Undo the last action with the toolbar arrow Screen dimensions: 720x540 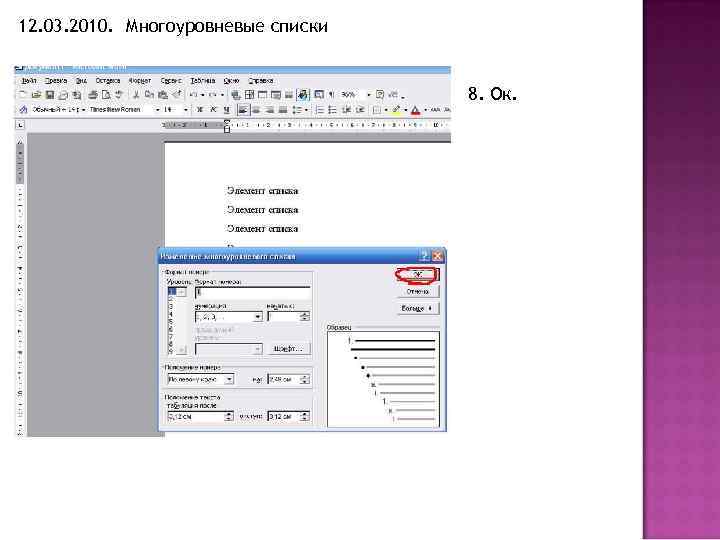pos(193,95)
